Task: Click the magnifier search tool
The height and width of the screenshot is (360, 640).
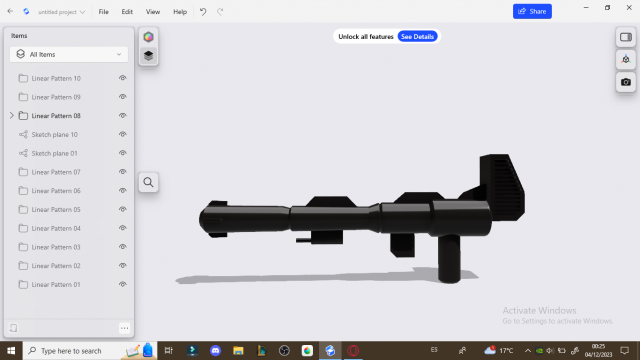Action: point(148,182)
